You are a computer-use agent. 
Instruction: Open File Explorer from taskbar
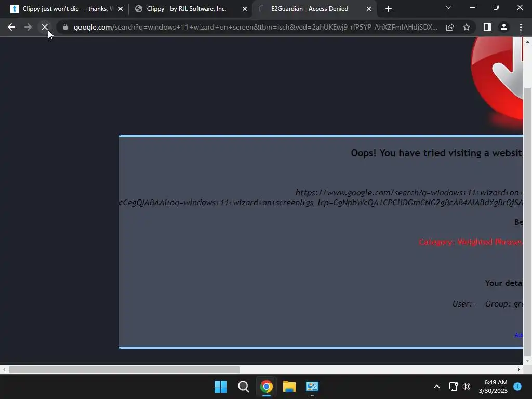point(289,387)
